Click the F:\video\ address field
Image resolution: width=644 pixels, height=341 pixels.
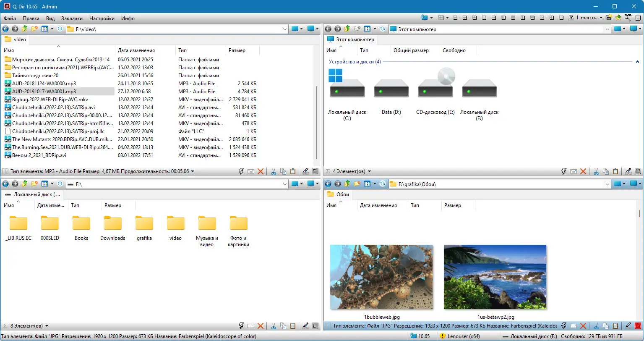point(177,29)
